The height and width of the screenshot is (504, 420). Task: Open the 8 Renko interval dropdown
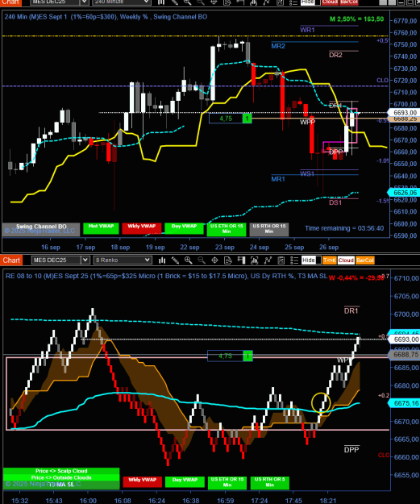(x=122, y=260)
